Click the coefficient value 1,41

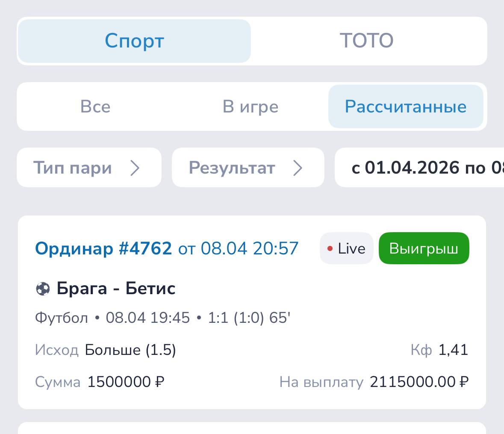(x=453, y=350)
